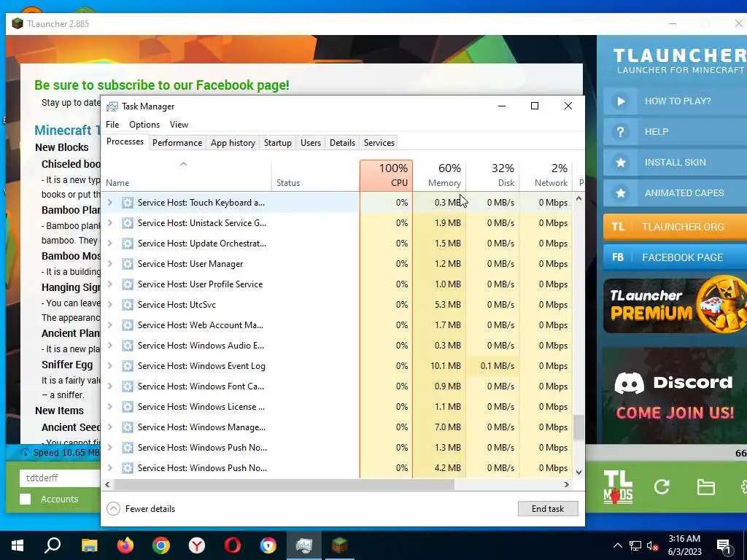Launch Firefox from the taskbar
The width and height of the screenshot is (747, 560).
pyautogui.click(x=125, y=545)
